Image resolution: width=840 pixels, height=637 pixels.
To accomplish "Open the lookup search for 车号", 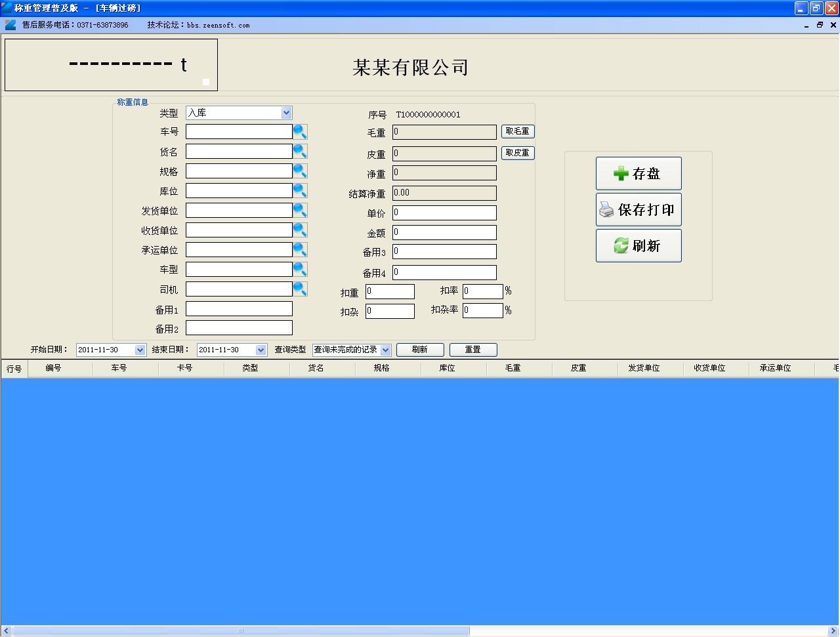I will click(x=300, y=132).
